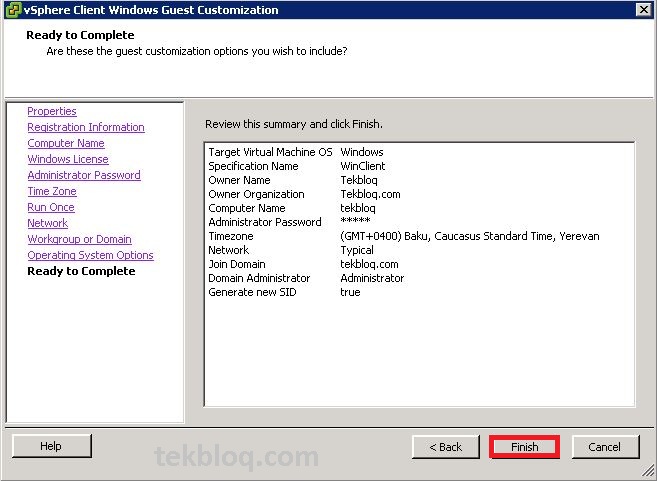Open the Properties step link

pos(52,111)
